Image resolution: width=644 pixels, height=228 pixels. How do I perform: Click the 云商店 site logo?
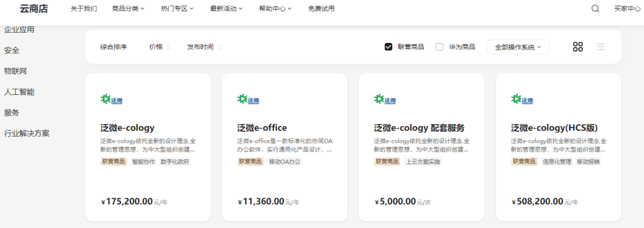tap(33, 8)
